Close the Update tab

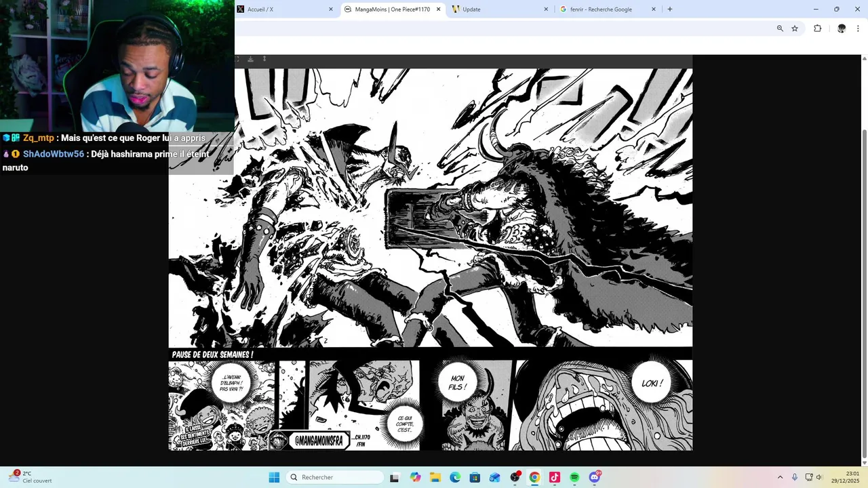coord(546,9)
